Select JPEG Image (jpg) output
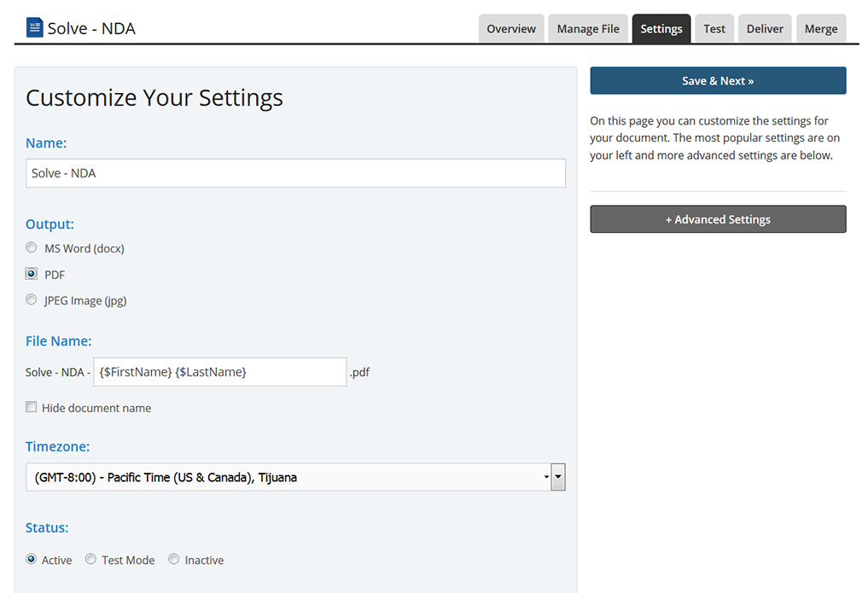This screenshot has height=593, width=868. click(x=32, y=299)
